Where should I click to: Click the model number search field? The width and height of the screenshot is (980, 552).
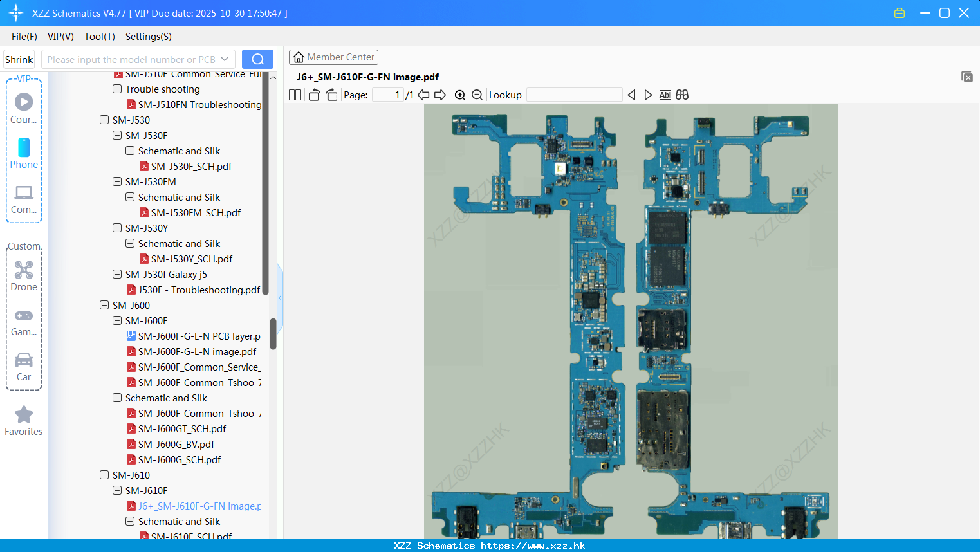pos(131,59)
